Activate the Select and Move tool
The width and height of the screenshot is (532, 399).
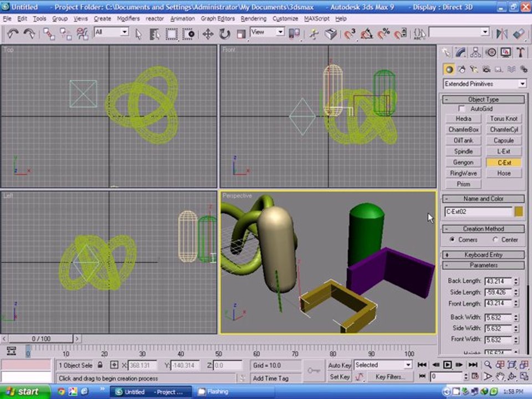click(x=208, y=34)
